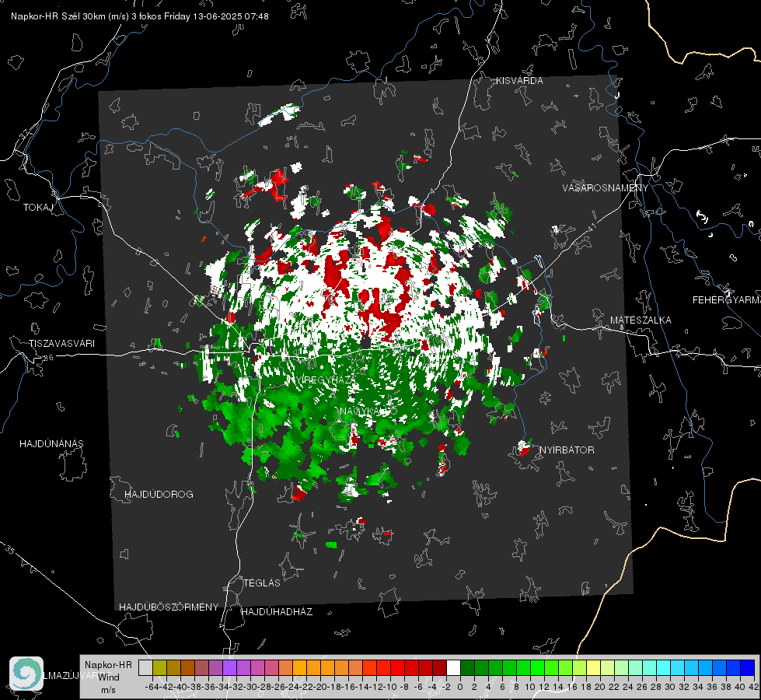This screenshot has height=700, width=761.
Task: Click road number 36 near Tiszavasvári
Action: pos(48,358)
